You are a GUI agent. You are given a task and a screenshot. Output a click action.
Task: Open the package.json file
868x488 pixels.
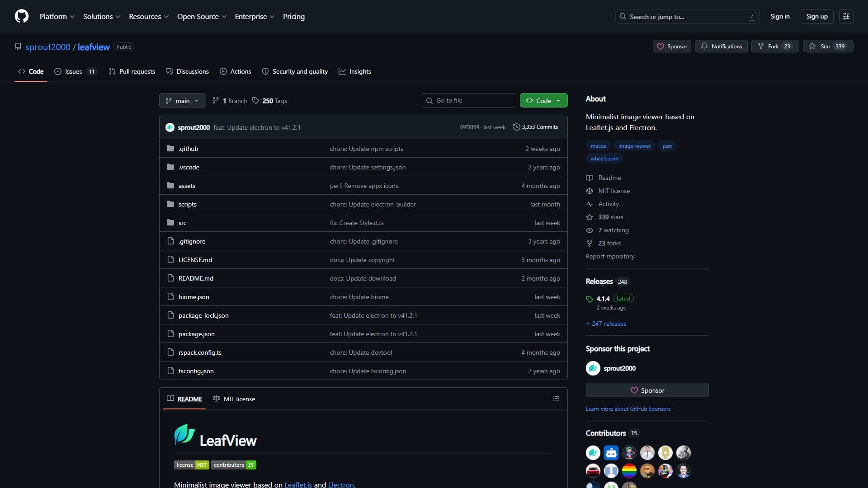pyautogui.click(x=196, y=334)
